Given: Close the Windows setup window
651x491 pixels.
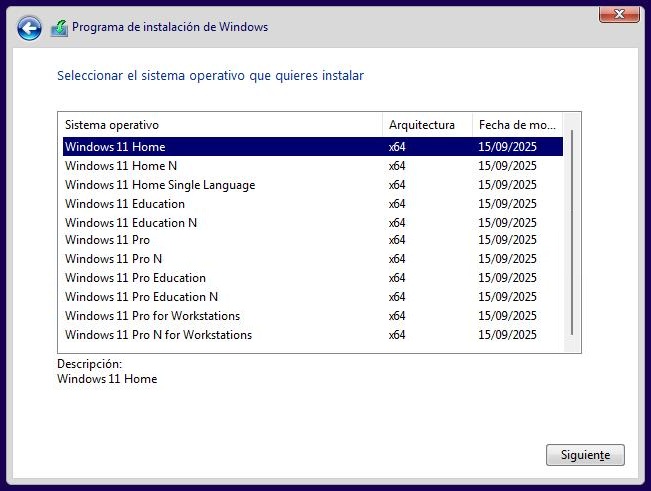Looking at the screenshot, I should pos(619,15).
